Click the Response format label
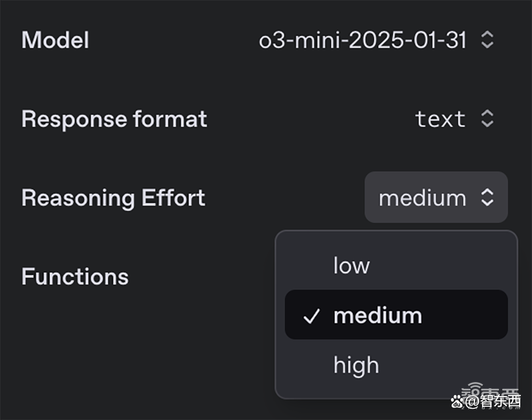532x420 pixels. [114, 119]
